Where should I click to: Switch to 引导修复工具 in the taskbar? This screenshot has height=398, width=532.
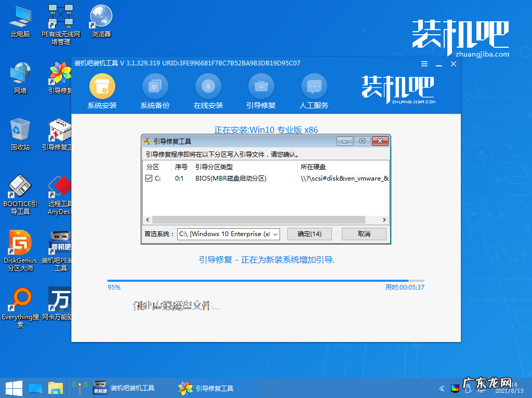[x=208, y=388]
